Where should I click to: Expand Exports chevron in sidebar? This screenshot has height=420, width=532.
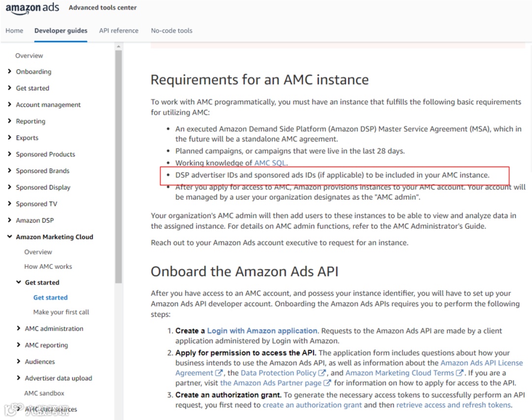(x=9, y=138)
